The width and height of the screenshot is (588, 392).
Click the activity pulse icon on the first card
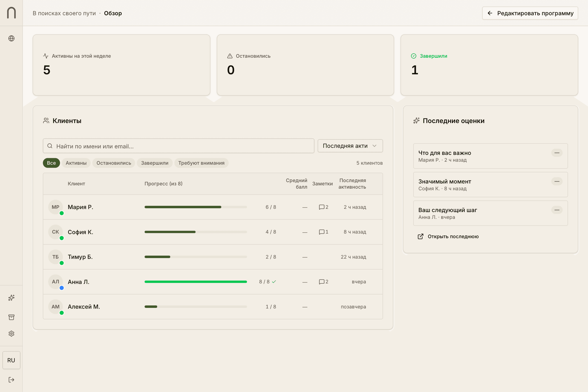(x=46, y=56)
